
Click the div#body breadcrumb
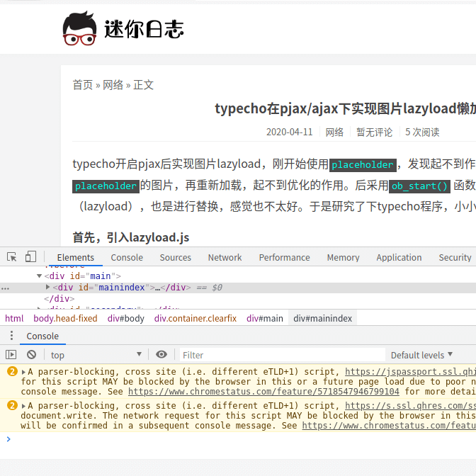pos(125,318)
